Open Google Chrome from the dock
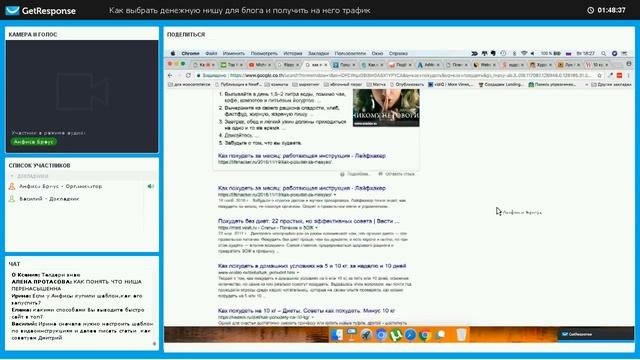 click(x=425, y=335)
